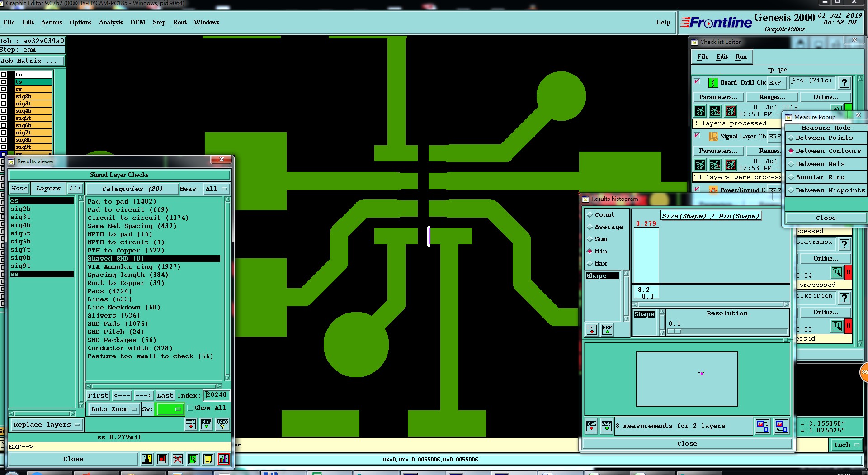Viewport: 868px width, 475px height.
Task: Click histogram import-back icon at far right
Action: [x=781, y=426]
